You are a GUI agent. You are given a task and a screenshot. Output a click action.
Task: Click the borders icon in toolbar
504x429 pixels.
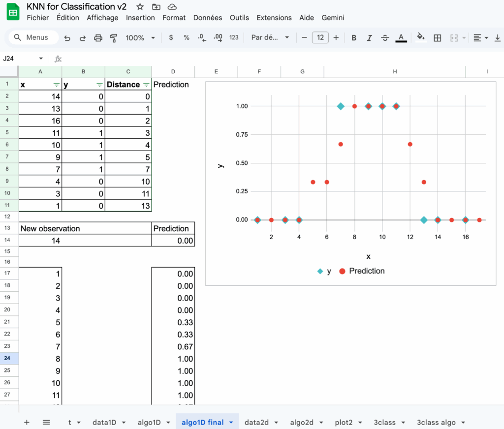[437, 38]
